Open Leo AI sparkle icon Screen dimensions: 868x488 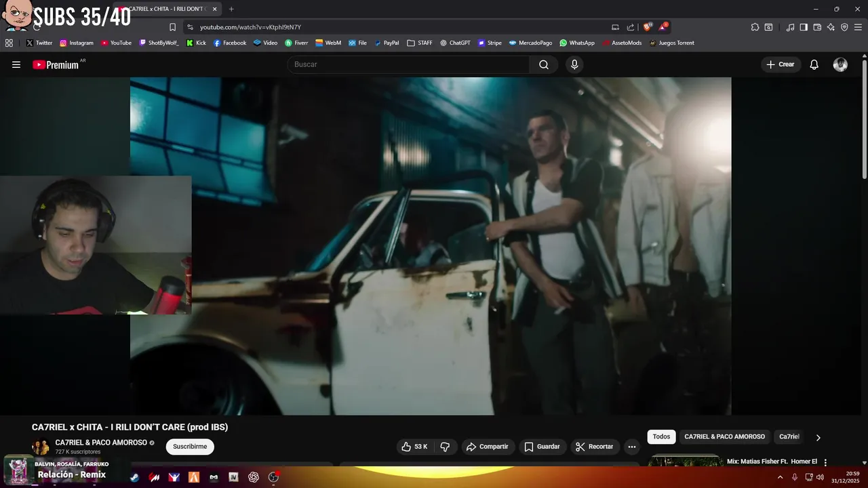coord(831,27)
